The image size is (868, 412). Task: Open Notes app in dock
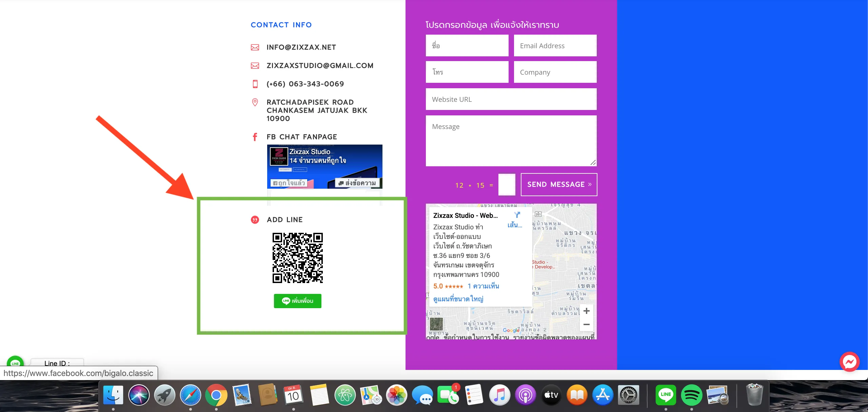(x=319, y=395)
